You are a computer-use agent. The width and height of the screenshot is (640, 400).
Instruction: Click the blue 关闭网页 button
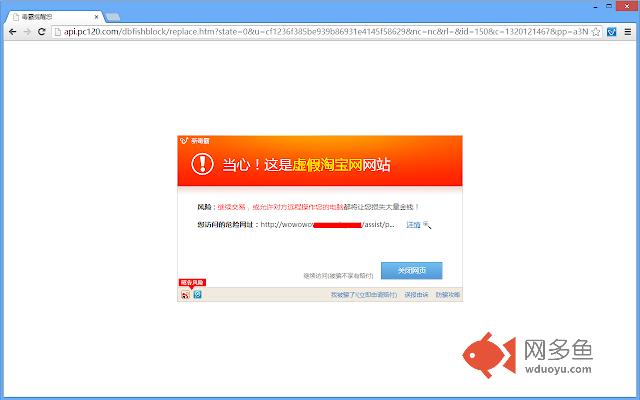click(411, 271)
